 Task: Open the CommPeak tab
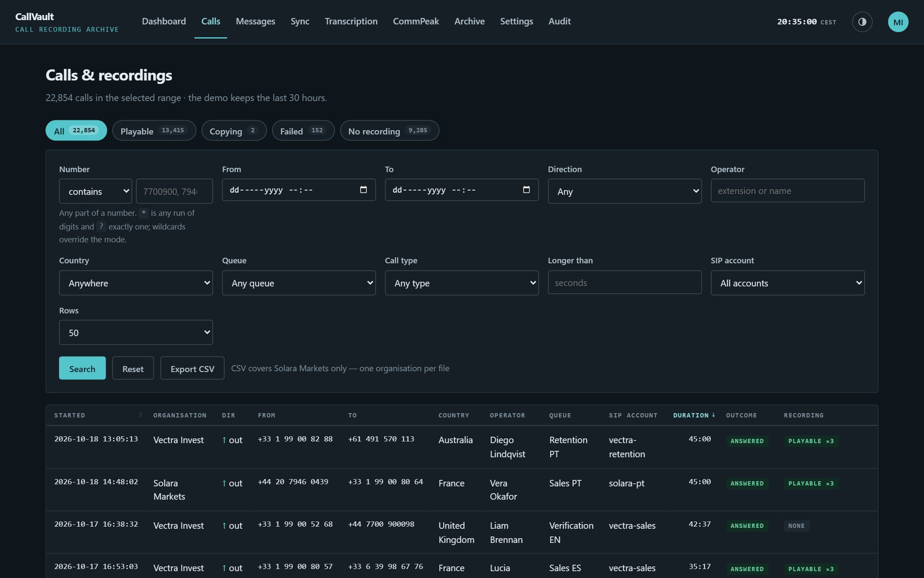[416, 21]
